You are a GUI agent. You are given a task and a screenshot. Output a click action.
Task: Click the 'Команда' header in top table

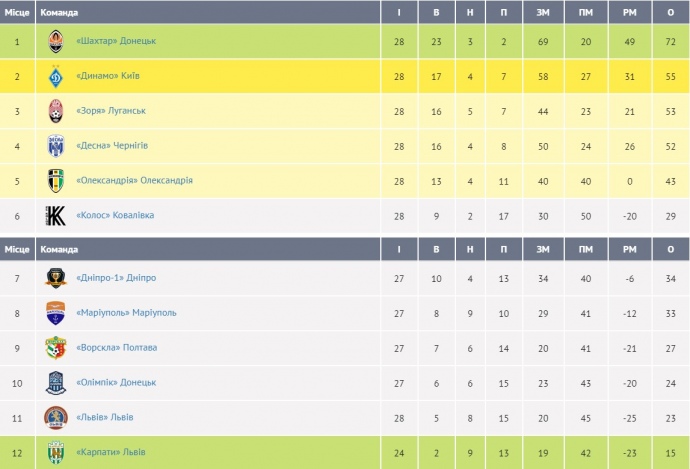(59, 12)
